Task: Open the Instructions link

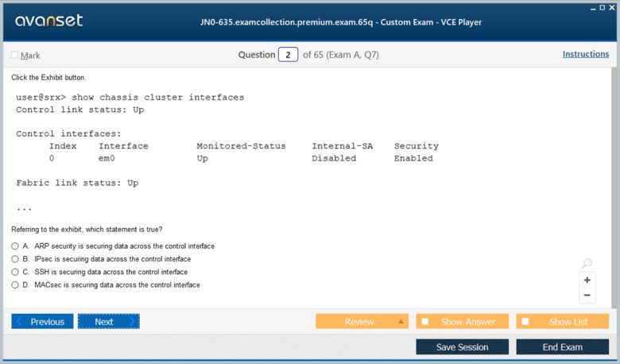Action: click(585, 54)
